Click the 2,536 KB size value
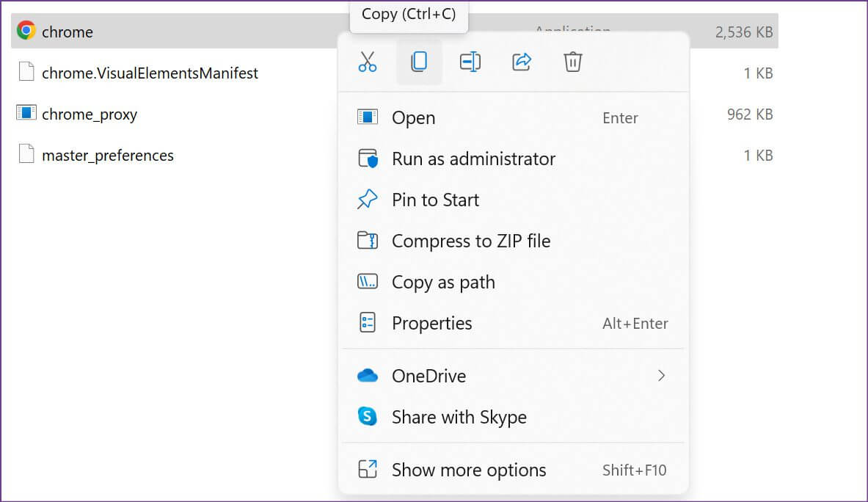The height and width of the screenshot is (502, 868). point(744,32)
